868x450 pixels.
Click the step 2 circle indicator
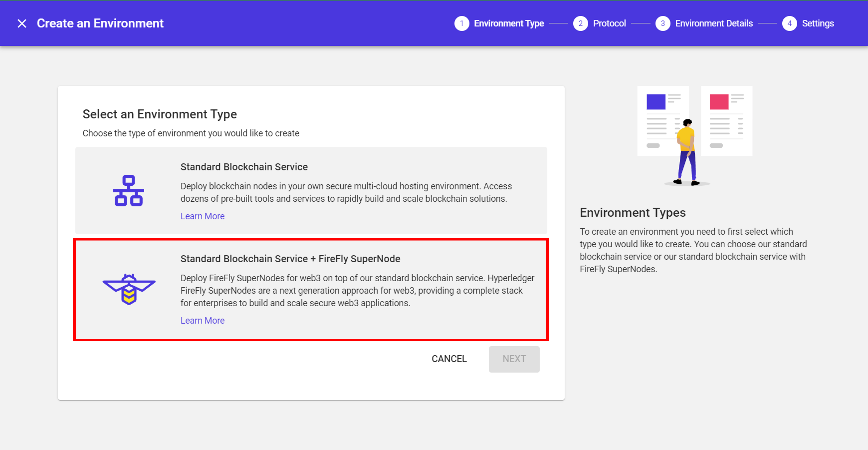tap(581, 23)
